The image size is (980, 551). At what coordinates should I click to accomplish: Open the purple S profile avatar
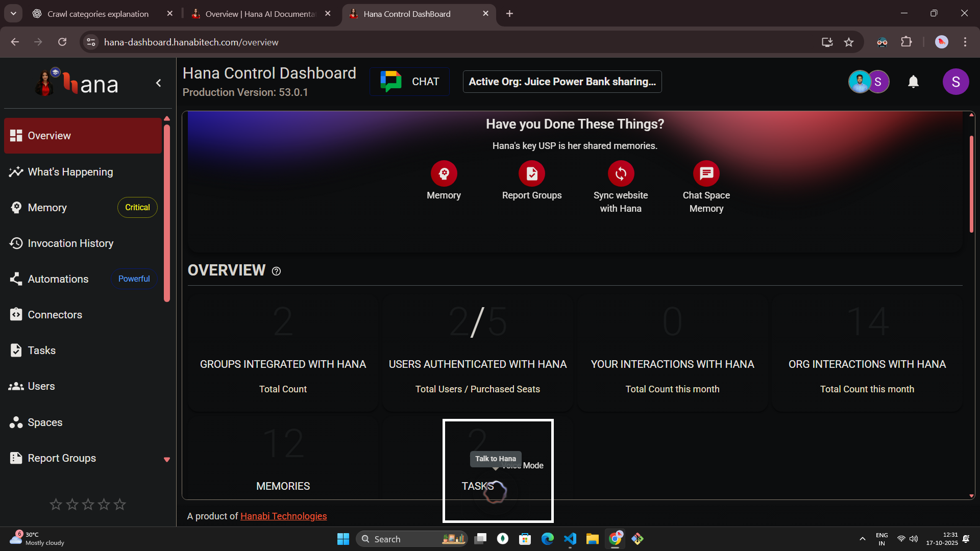click(955, 82)
